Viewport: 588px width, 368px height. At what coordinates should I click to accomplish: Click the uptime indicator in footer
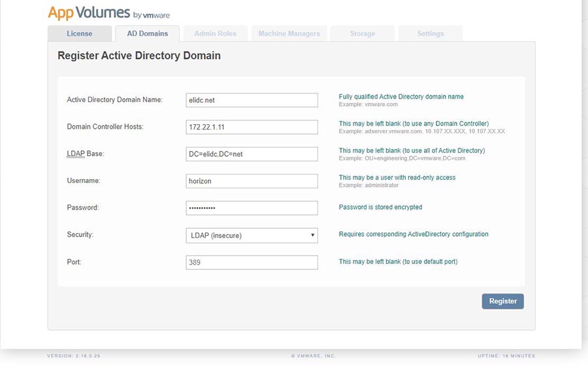[x=506, y=356]
